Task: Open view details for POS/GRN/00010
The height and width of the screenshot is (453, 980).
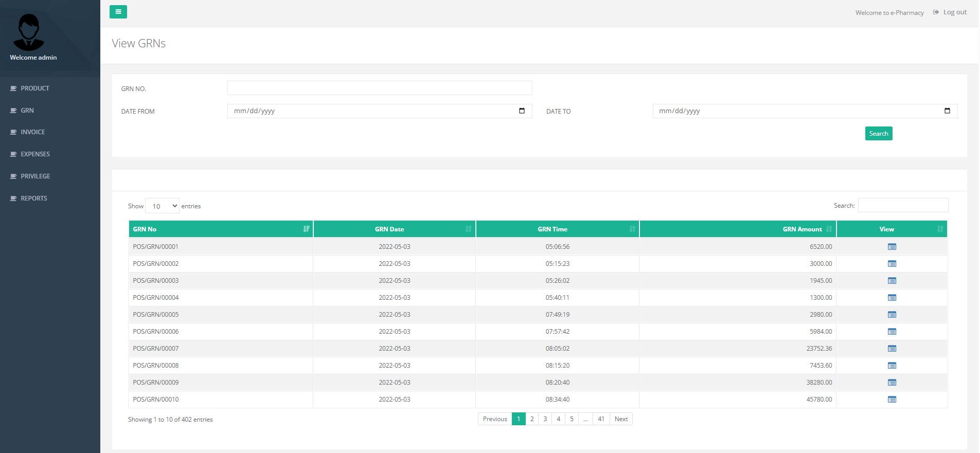Action: (x=892, y=400)
